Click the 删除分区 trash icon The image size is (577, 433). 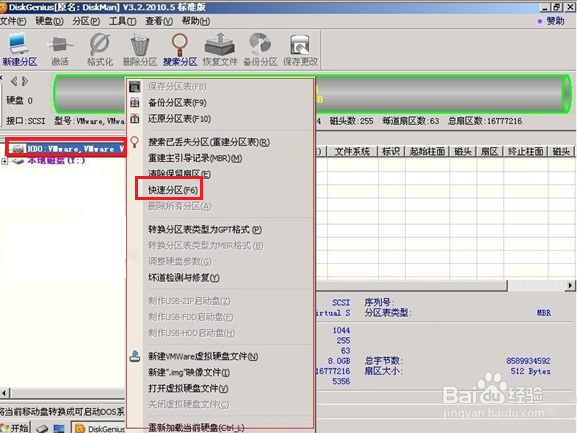pos(140,49)
